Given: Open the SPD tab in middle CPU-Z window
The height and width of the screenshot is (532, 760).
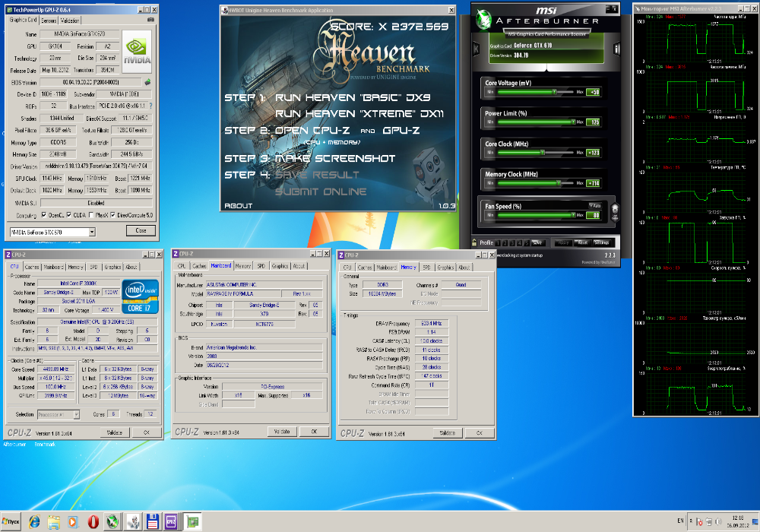Looking at the screenshot, I should tap(261, 266).
